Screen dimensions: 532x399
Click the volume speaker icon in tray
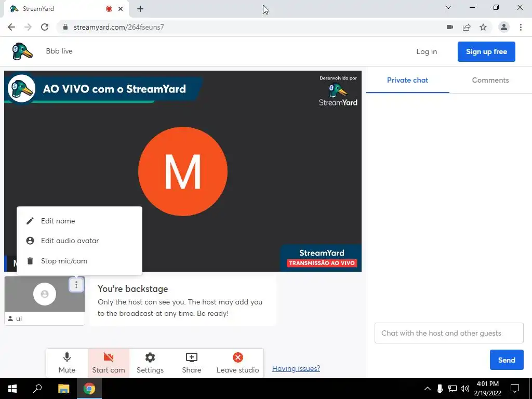coord(465,389)
